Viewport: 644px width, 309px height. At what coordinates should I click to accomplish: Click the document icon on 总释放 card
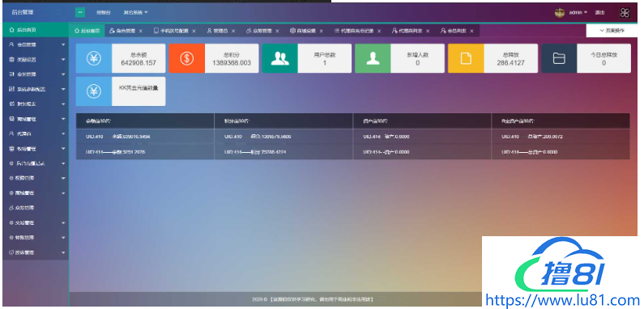(x=466, y=58)
